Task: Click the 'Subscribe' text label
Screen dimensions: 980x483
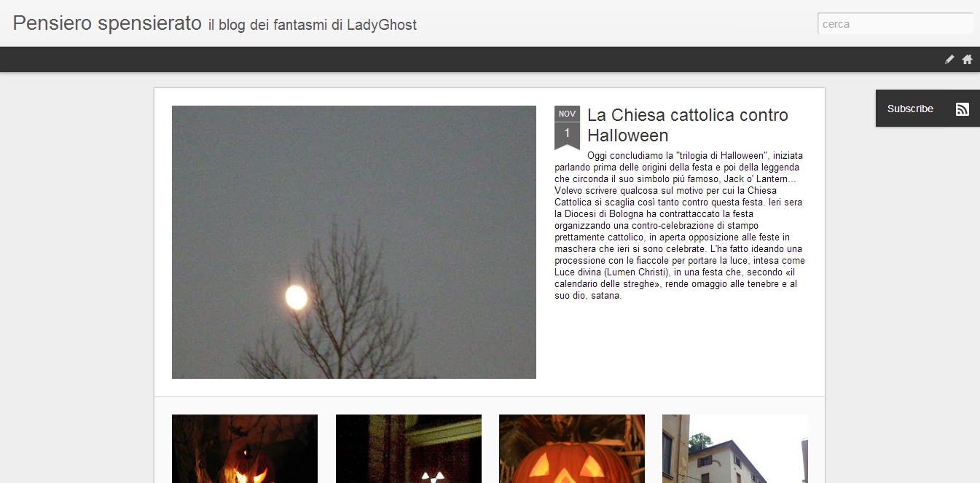Action: tap(910, 109)
